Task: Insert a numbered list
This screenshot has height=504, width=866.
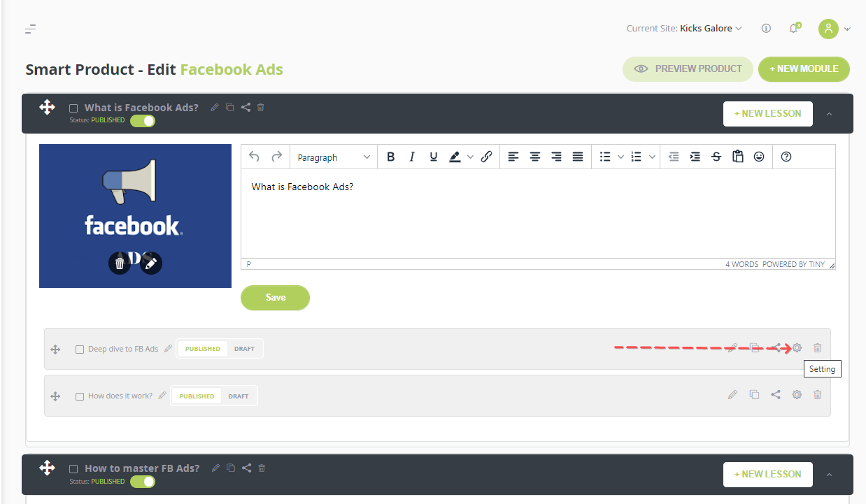Action: pos(637,157)
